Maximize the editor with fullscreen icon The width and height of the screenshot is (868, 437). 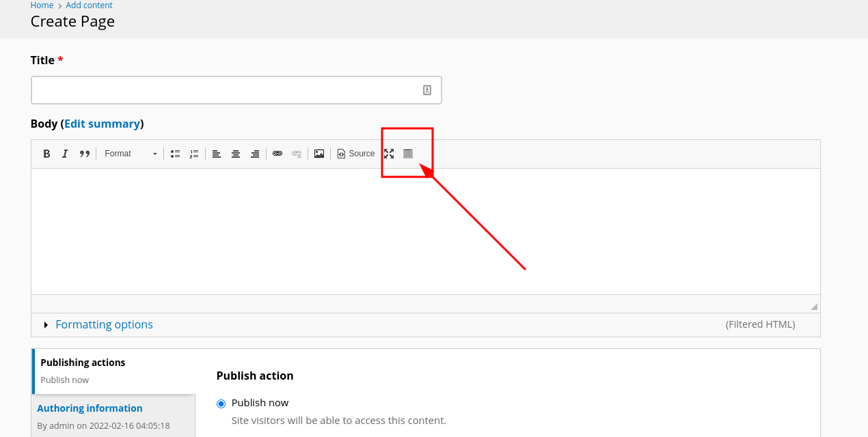point(389,154)
